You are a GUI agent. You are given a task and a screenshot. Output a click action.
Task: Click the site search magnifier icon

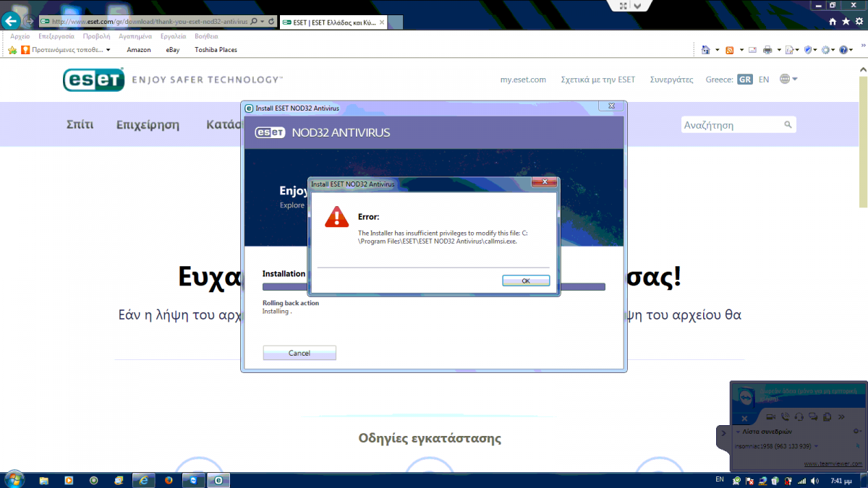pyautogui.click(x=788, y=125)
